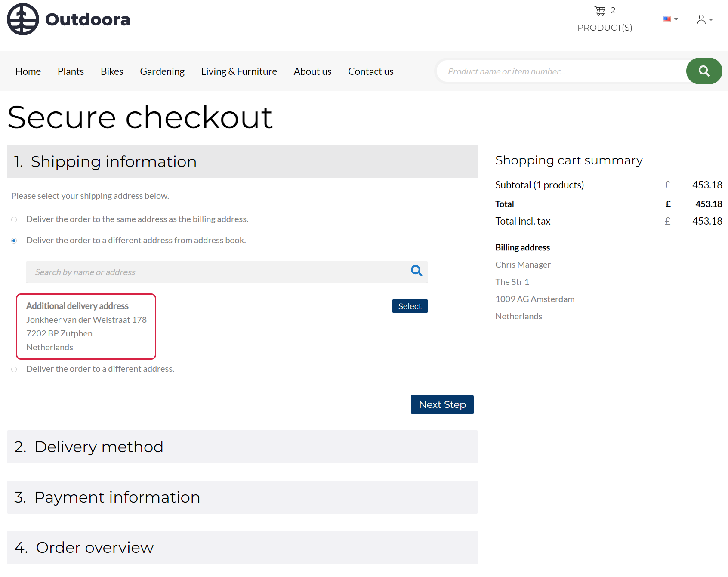
Task: Expand the Payment information section
Action: (242, 497)
